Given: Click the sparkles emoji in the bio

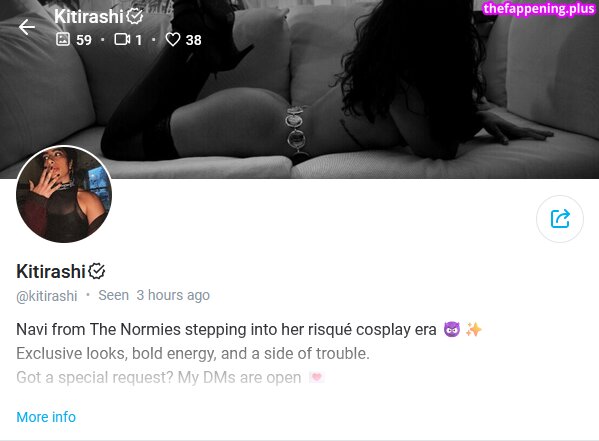Looking at the screenshot, I should pyautogui.click(x=474, y=329).
